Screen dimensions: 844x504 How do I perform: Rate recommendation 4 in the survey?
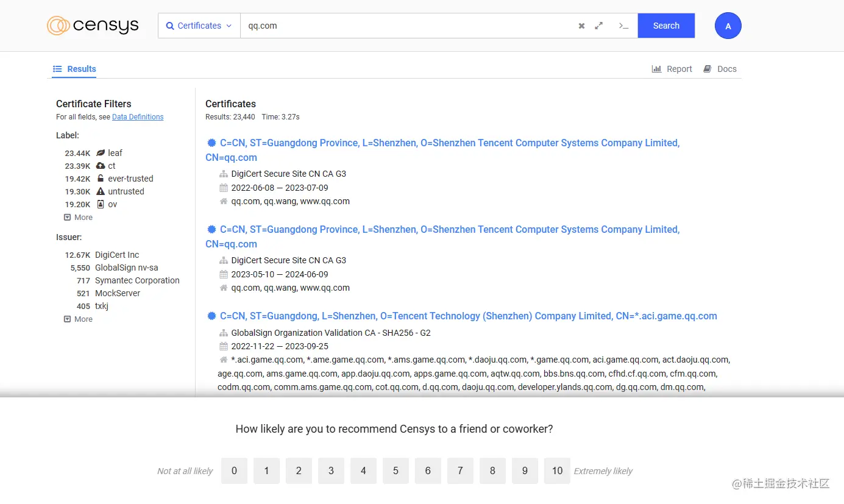pos(363,470)
